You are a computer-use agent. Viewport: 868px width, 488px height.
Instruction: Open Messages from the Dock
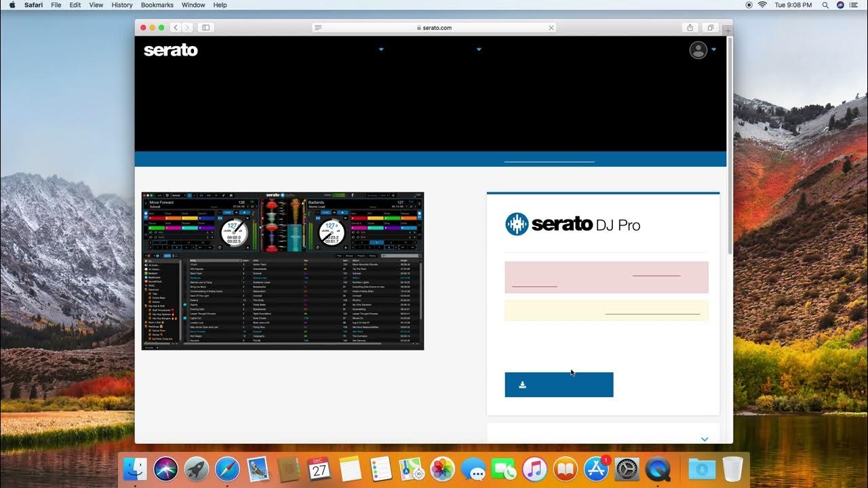click(473, 469)
